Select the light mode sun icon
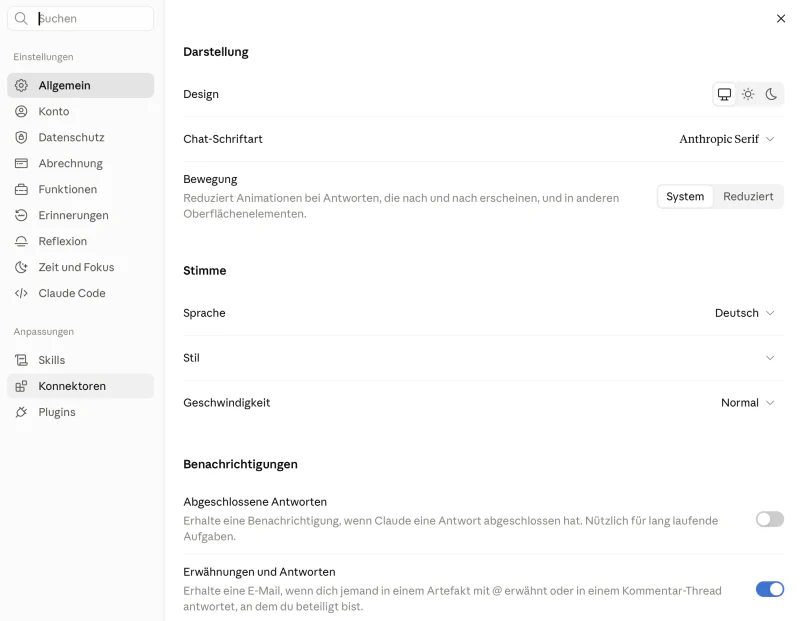The height and width of the screenshot is (621, 800). tap(748, 94)
